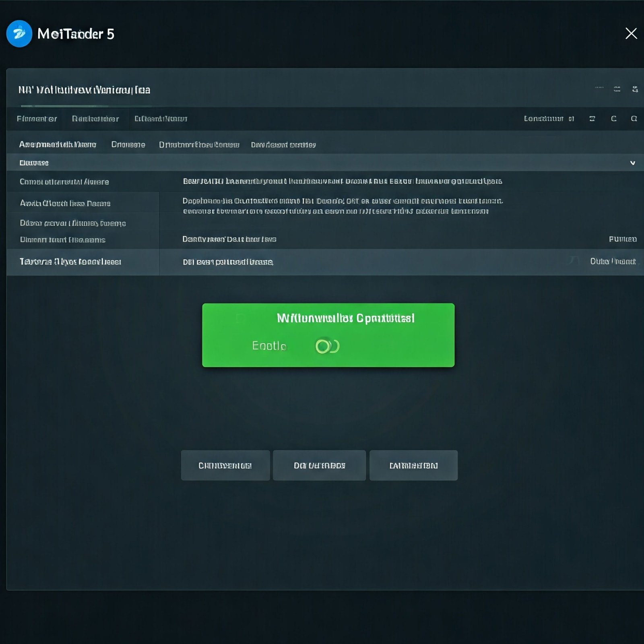Select the 'Dnsbnrrfhae Bonee' sub-tab

click(x=199, y=144)
